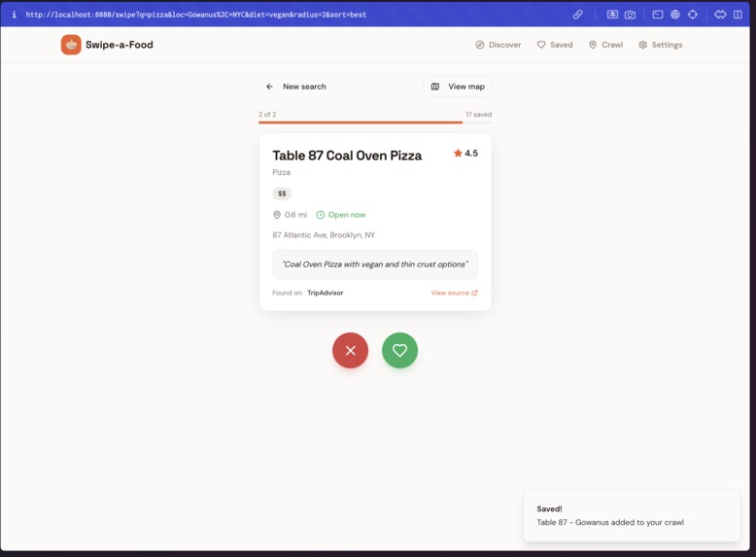Click the Saved! toast notification
This screenshot has width=756, height=557.
click(x=632, y=515)
